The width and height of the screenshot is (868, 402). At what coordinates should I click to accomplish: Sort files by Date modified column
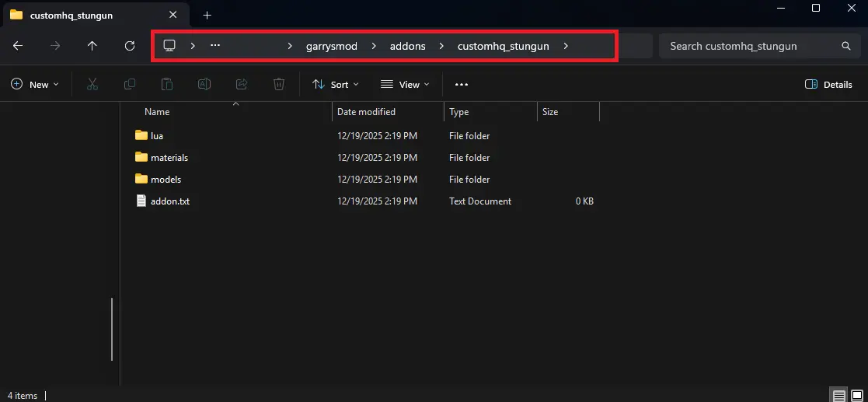pos(366,112)
